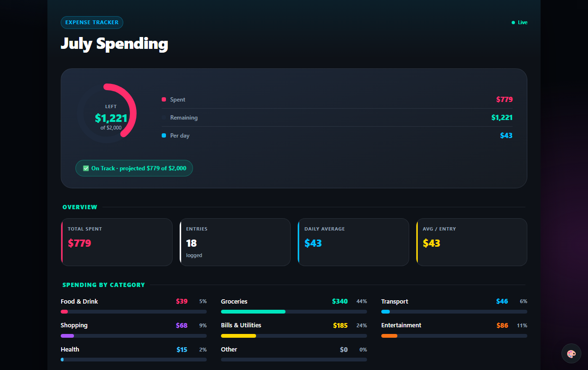Click the 'of $2,000' text in donut
588x370 pixels.
point(111,128)
